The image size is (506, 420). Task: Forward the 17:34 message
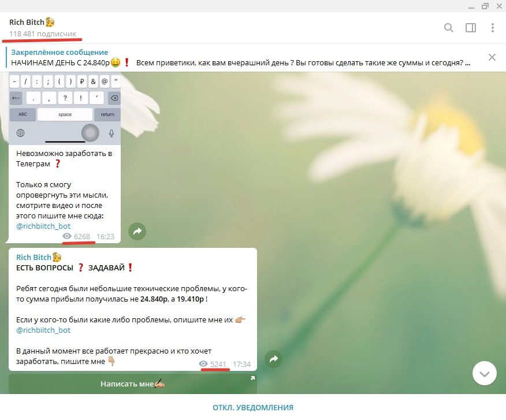pos(274,359)
